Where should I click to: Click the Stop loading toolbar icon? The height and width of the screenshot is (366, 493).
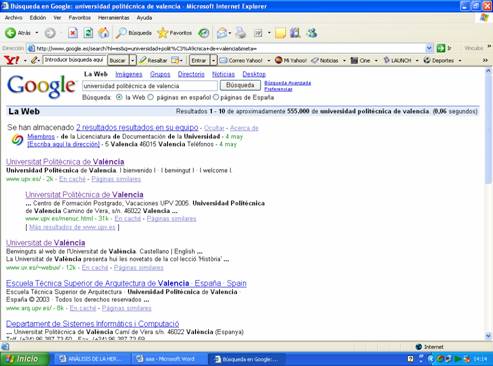tap(73, 33)
